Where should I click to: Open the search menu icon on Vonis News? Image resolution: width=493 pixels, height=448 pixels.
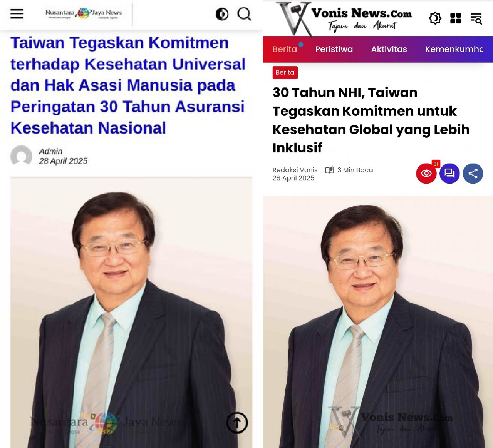click(476, 18)
